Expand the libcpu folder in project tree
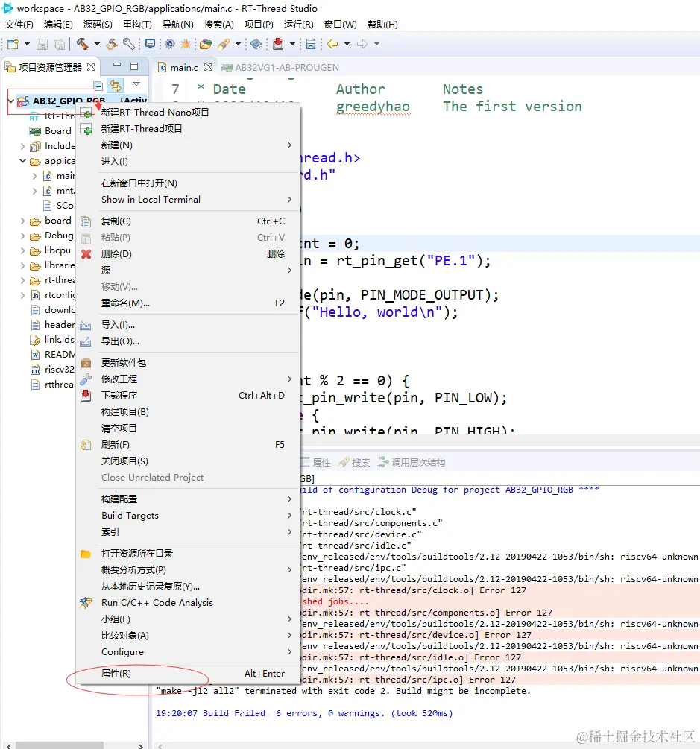Image resolution: width=700 pixels, height=749 pixels. pos(22,250)
